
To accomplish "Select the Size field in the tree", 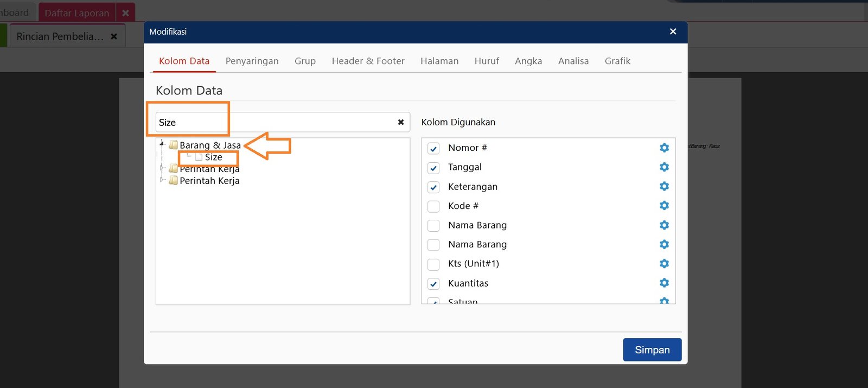I will click(213, 157).
